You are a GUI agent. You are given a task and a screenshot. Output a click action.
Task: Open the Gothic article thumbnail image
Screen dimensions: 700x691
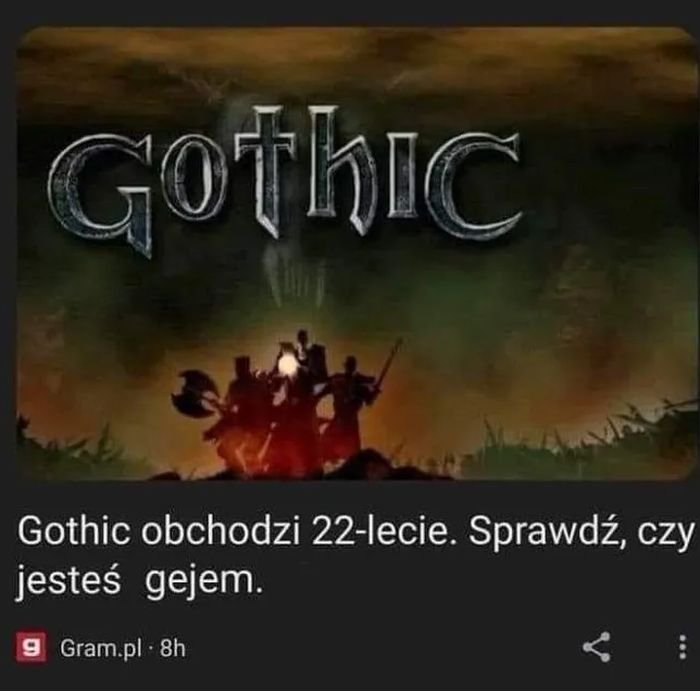(357, 253)
